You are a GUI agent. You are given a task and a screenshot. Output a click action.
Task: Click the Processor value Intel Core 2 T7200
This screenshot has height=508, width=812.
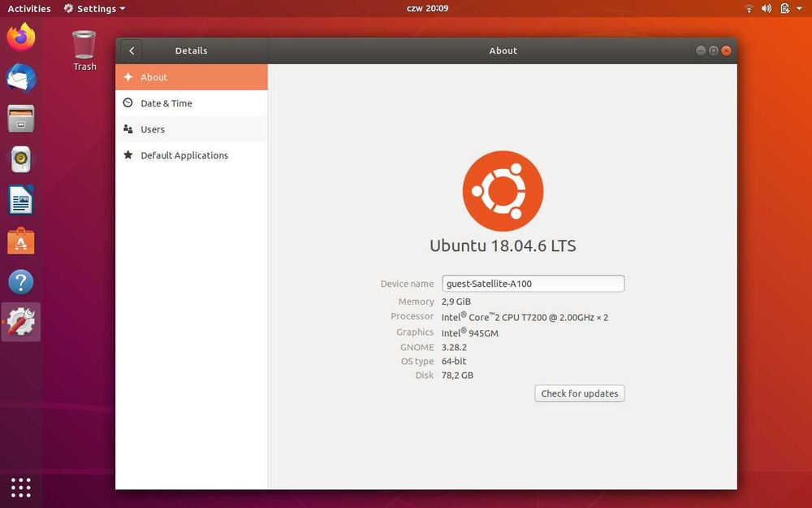tap(525, 317)
